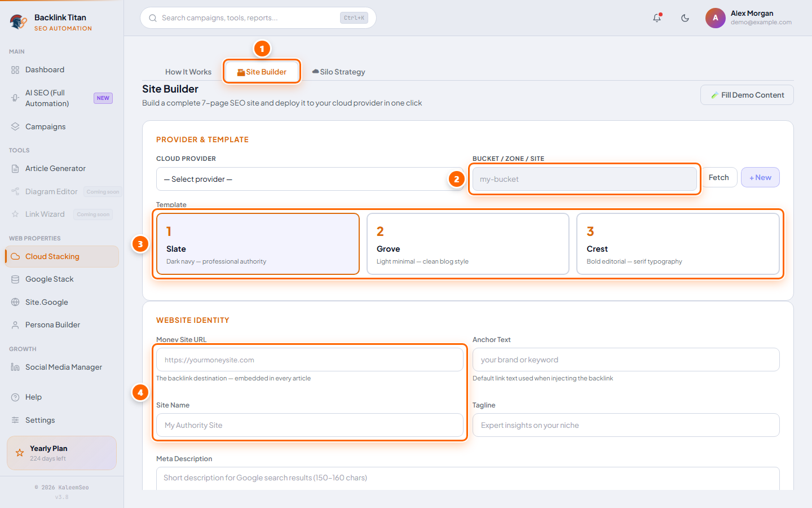Screen dimensions: 812x508
Task: Click the Diagram Editor icon
Action: [x=15, y=191]
